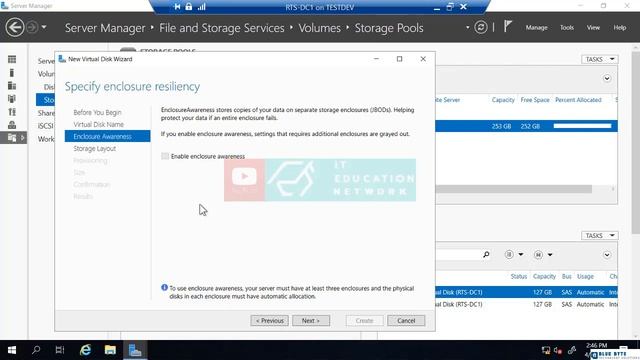Click the pin icon in connection bar

(177, 7)
